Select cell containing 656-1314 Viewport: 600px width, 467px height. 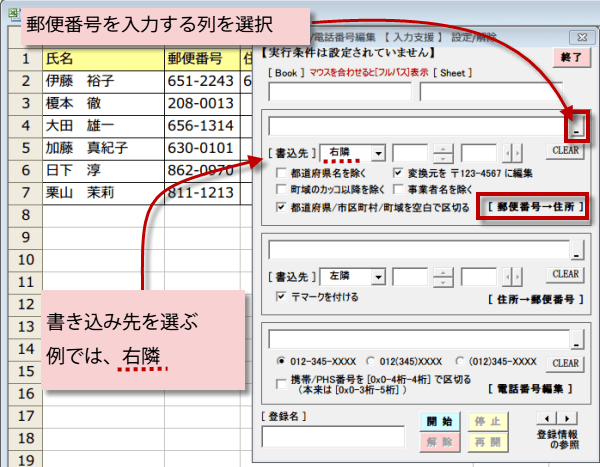click(202, 126)
